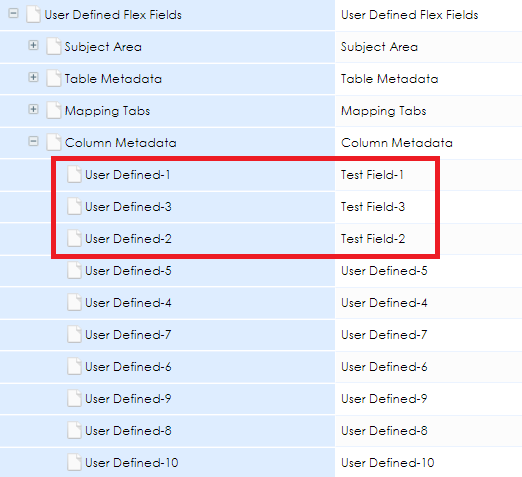Click the page icon beside Mapping Tabs
522x477 pixels.
tap(54, 110)
